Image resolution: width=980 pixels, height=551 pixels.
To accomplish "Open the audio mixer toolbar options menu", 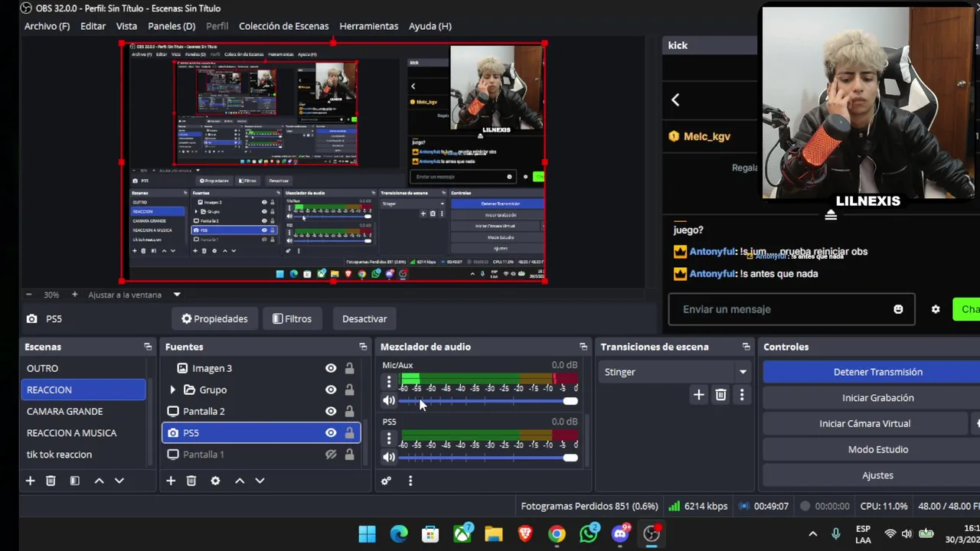I will (410, 481).
